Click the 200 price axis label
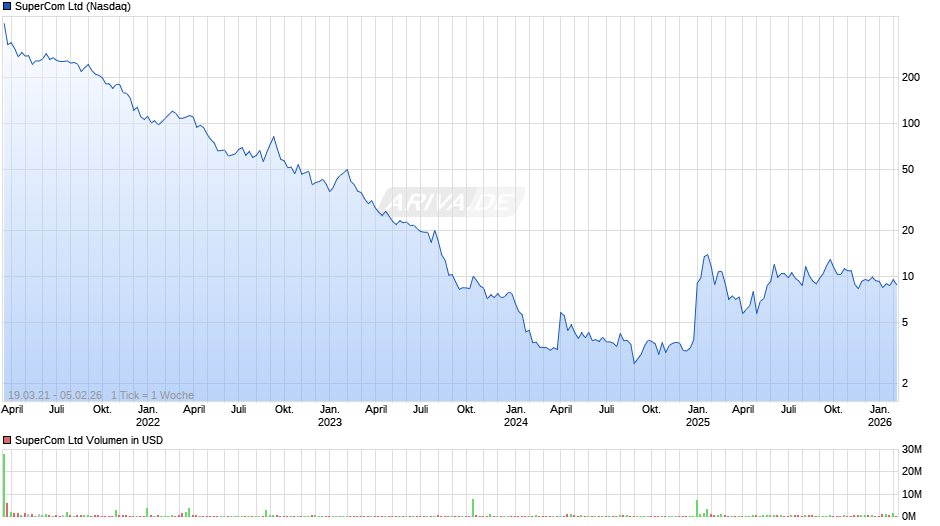The width and height of the screenshot is (940, 526). 911,77
